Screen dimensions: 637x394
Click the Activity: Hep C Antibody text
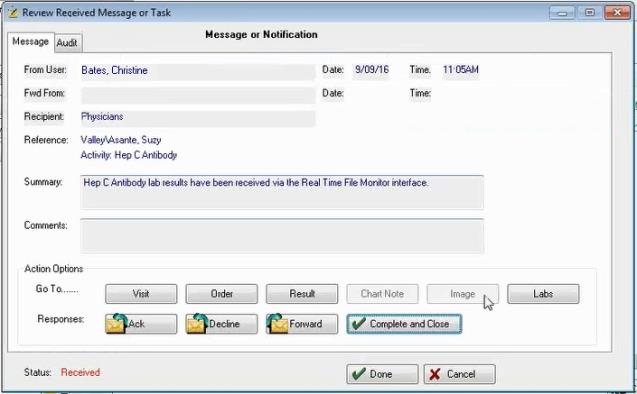[129, 155]
